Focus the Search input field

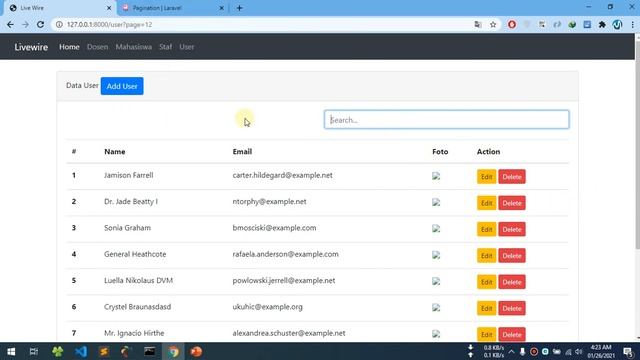pyautogui.click(x=447, y=120)
